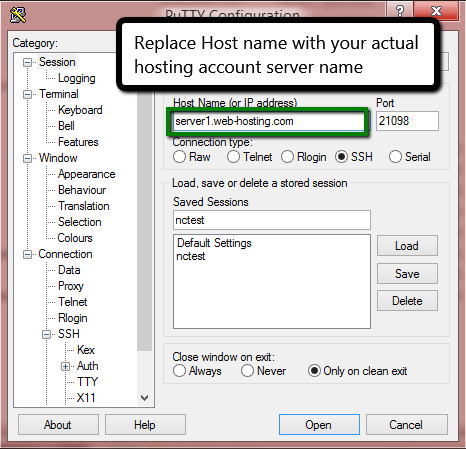
Task: Collapse the Window tree node
Action: pyautogui.click(x=27, y=158)
